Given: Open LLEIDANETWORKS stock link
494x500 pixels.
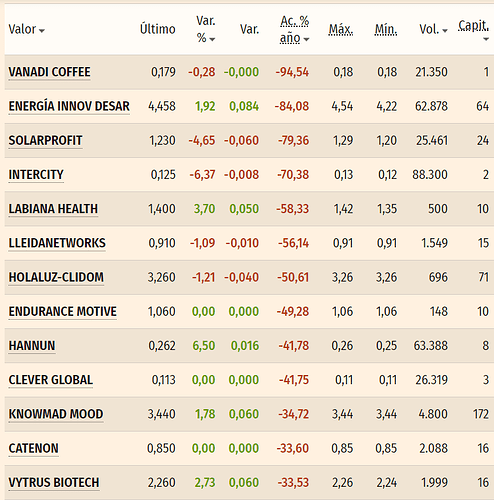Looking at the screenshot, I should tap(57, 243).
